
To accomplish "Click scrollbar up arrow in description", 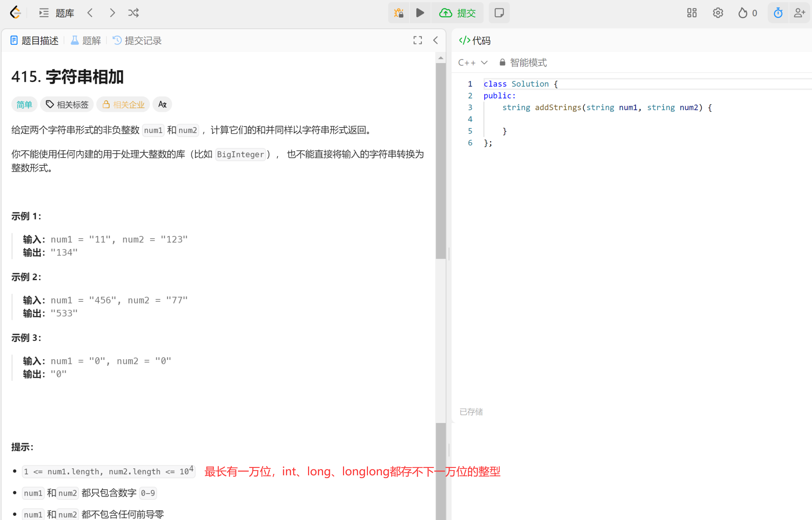I will click(441, 58).
